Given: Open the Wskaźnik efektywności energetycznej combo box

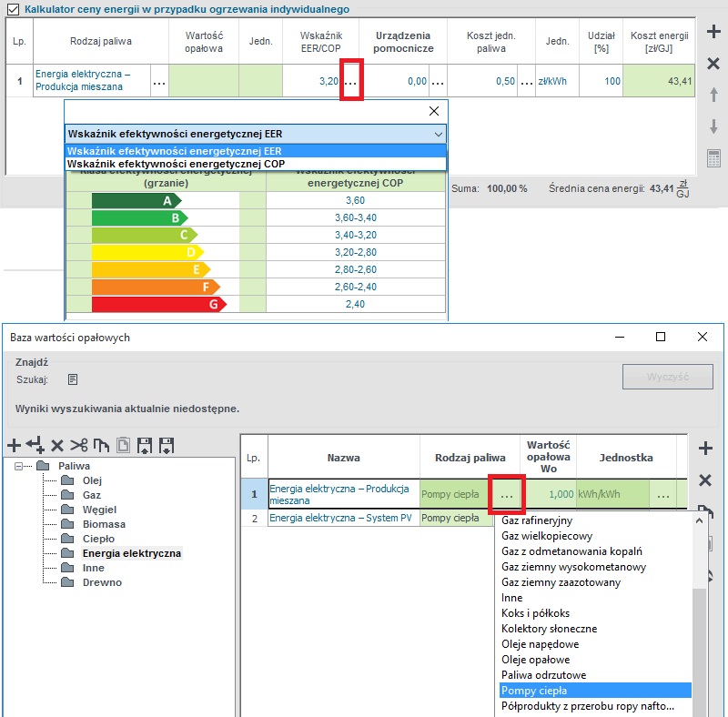Looking at the screenshot, I should [x=256, y=134].
